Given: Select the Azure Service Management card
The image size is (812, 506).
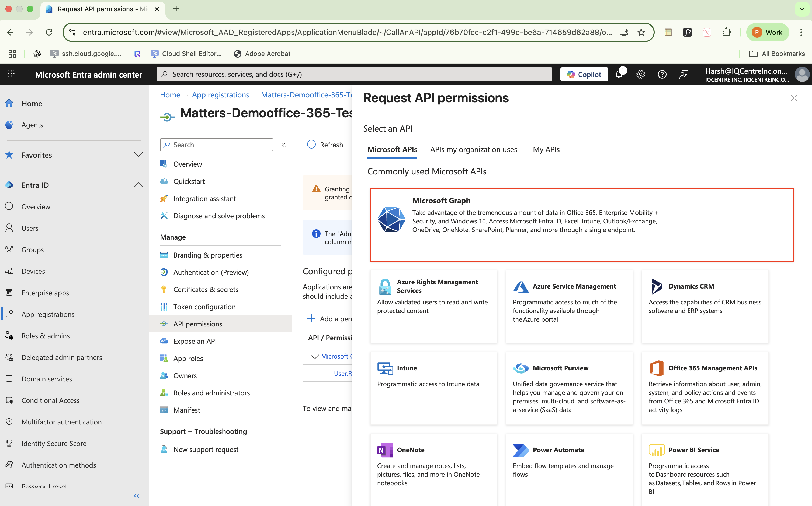Looking at the screenshot, I should (x=569, y=306).
